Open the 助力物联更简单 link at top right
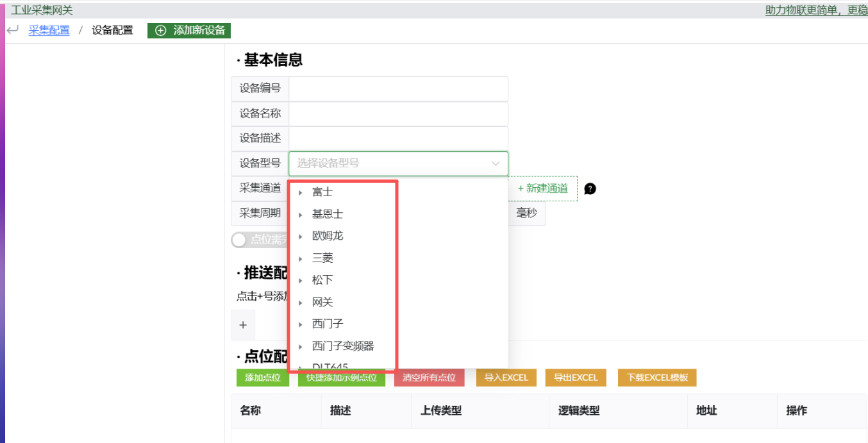Image resolution: width=868 pixels, height=443 pixels. pos(817,10)
